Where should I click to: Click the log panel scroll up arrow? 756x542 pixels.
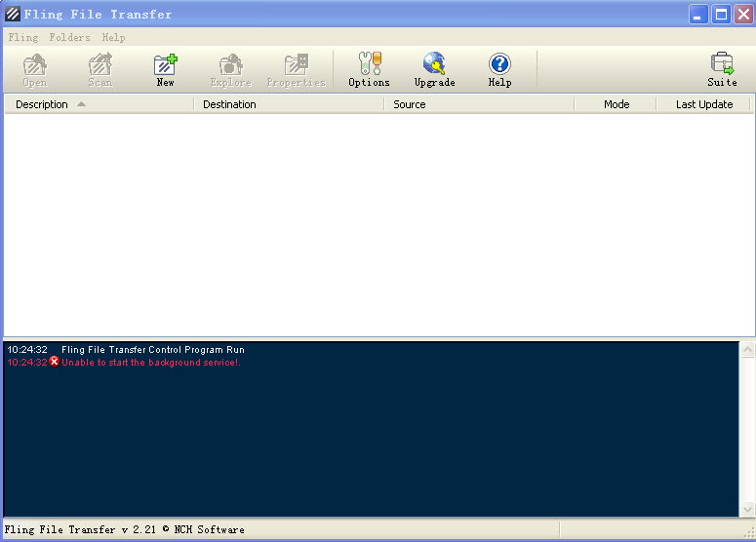tap(746, 349)
